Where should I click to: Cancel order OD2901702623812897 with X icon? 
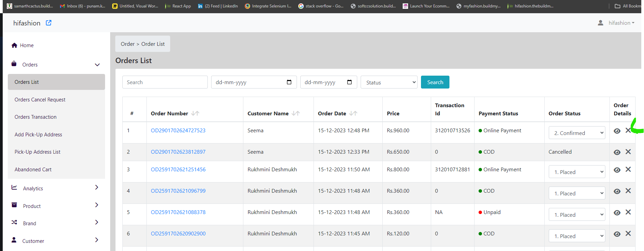(x=628, y=152)
